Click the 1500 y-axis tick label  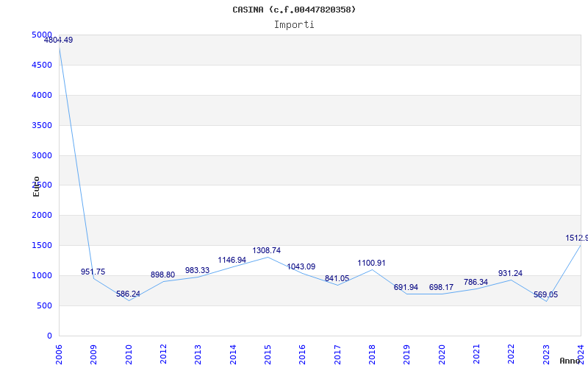click(42, 245)
